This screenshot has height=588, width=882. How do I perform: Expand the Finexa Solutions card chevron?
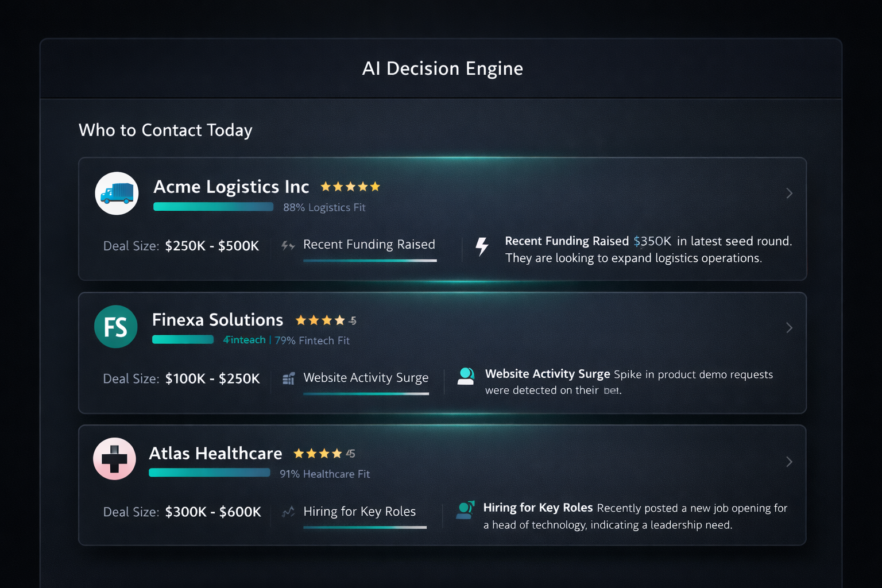click(789, 328)
